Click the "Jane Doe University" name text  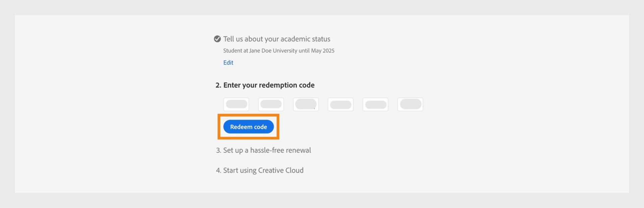273,51
